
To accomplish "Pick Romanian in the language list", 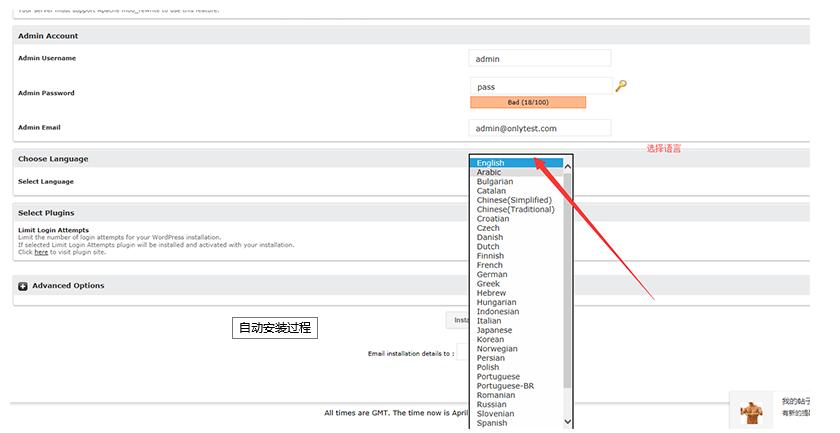I will pos(516,395).
